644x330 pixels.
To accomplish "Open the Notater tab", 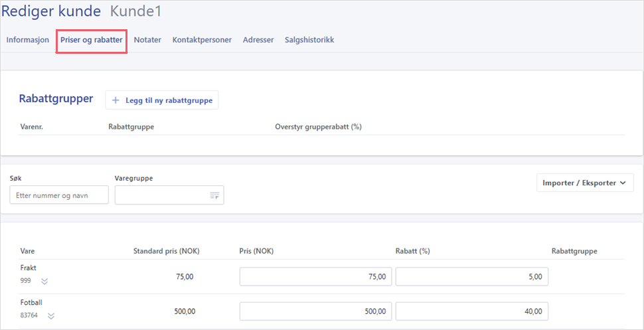I will [x=147, y=40].
